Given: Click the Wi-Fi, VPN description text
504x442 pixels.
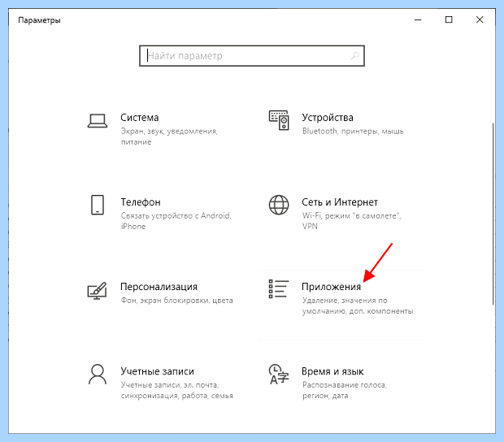Looking at the screenshot, I should (351, 221).
